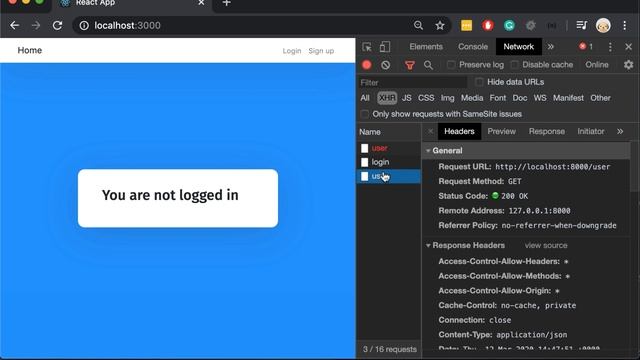The image size is (640, 360).
Task: Clear the network log
Action: (386, 65)
